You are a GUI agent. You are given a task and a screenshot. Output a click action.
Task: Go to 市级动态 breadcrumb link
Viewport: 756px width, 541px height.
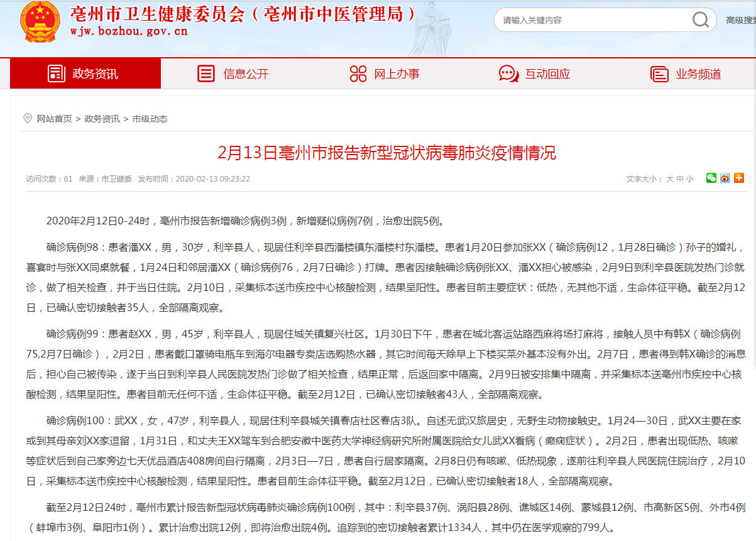(x=150, y=119)
